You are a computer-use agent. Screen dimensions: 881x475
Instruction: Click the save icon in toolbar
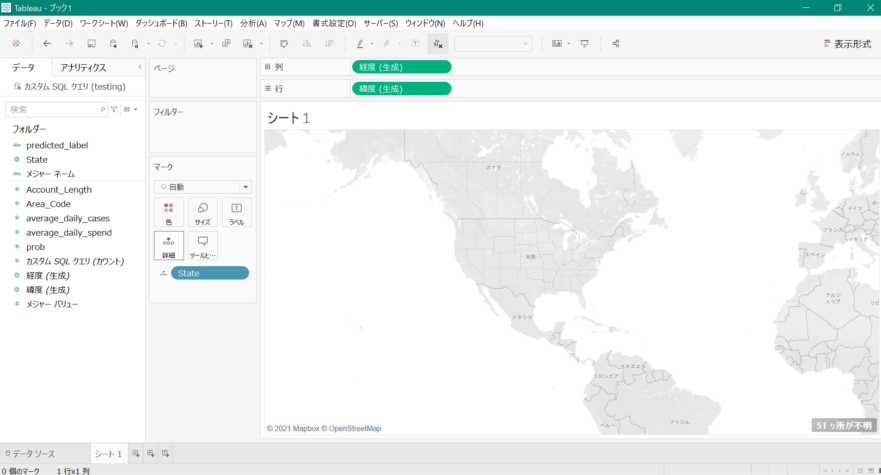[x=92, y=44]
